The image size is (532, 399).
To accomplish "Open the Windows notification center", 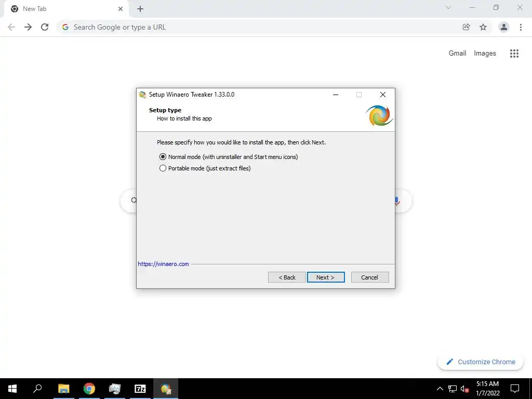I will [515, 389].
